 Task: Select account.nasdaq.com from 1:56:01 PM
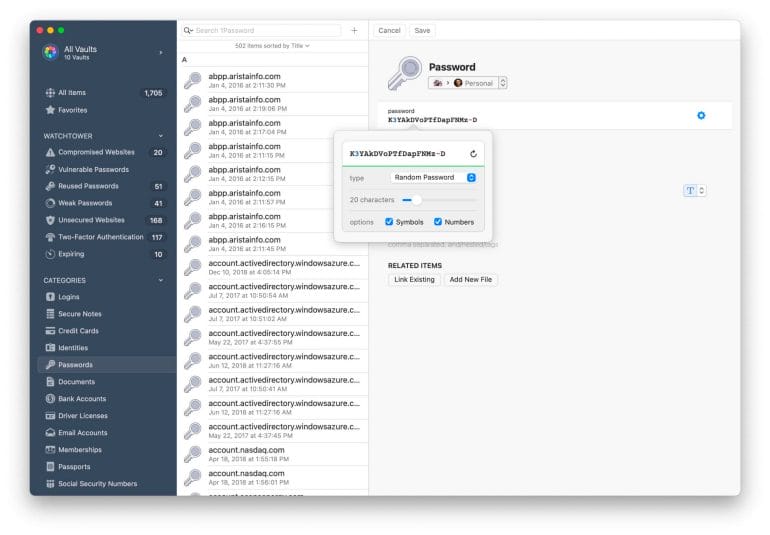click(273, 477)
